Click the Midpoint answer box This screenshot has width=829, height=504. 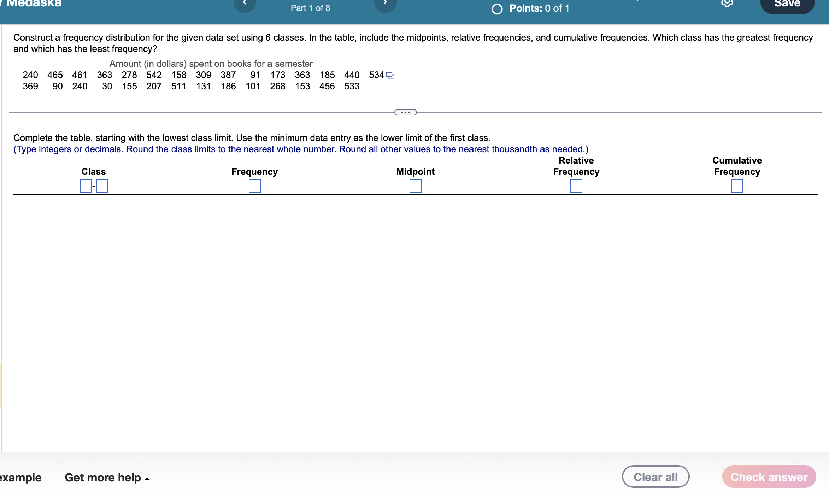point(415,186)
